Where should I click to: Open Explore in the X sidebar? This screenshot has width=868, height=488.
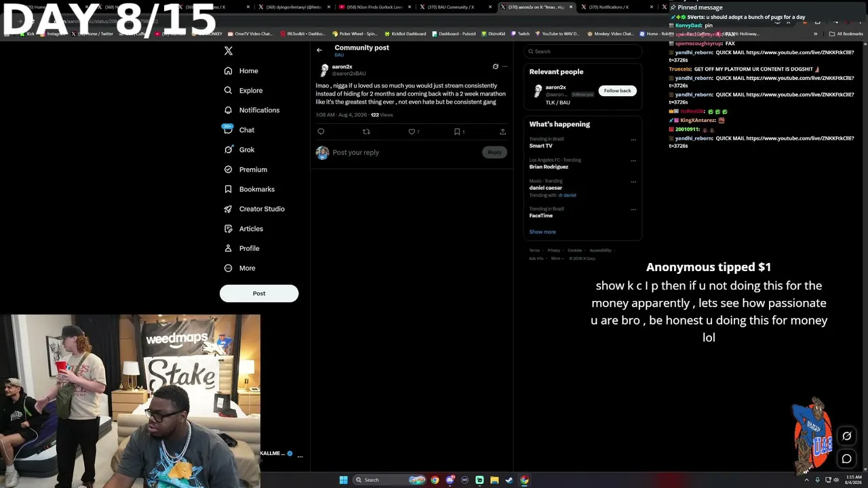(x=243, y=90)
